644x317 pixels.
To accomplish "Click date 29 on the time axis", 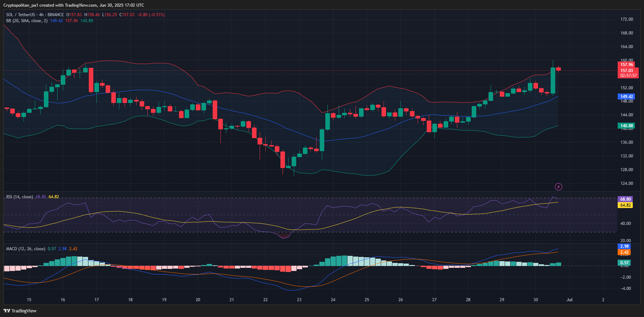I will coord(502,300).
